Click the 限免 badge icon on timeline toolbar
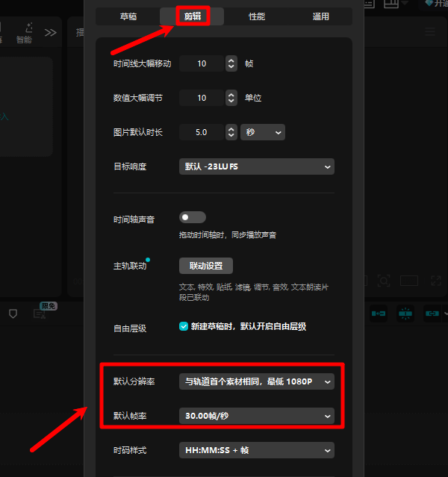Image resolution: width=448 pixels, height=477 pixels. click(x=41, y=313)
